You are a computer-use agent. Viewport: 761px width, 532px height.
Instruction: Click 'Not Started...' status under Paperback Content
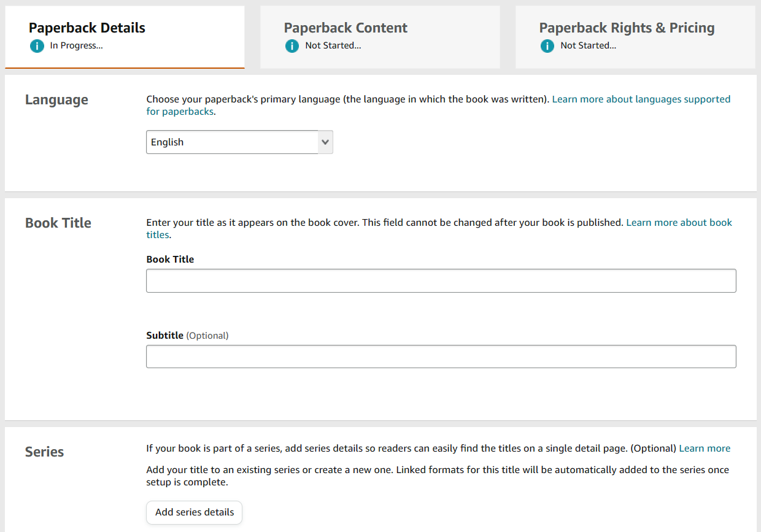coord(333,46)
